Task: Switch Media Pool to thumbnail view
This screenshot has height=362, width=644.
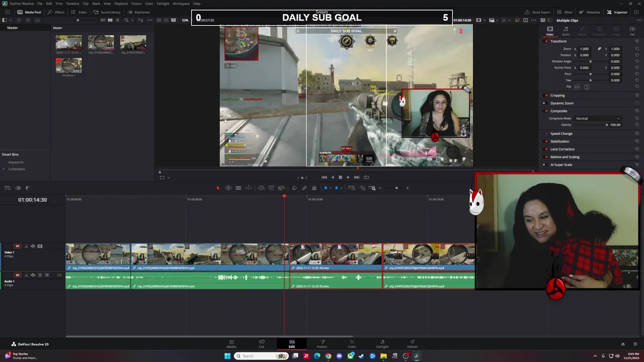Action: click(x=110, y=20)
